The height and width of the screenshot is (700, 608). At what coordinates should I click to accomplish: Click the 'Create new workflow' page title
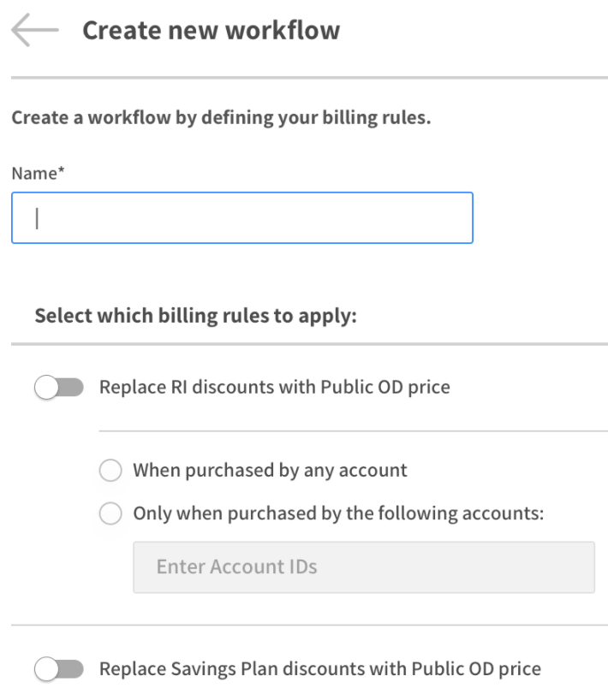pyautogui.click(x=211, y=31)
